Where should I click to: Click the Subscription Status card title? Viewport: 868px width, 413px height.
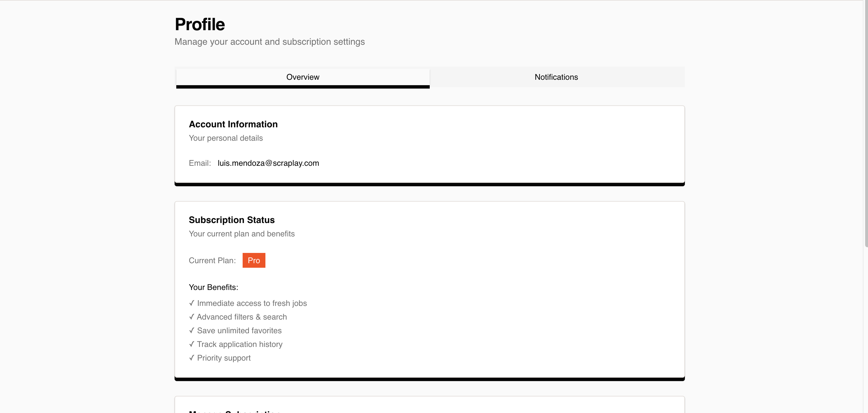tap(232, 220)
